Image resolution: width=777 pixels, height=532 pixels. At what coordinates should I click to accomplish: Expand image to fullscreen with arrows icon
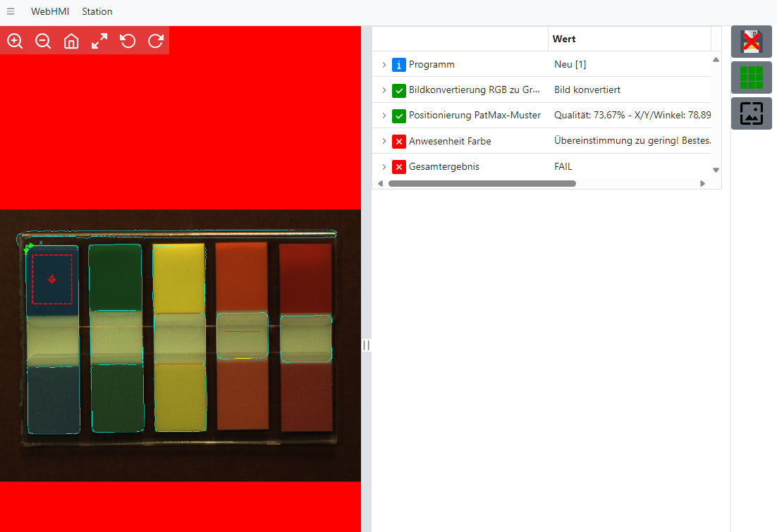99,41
